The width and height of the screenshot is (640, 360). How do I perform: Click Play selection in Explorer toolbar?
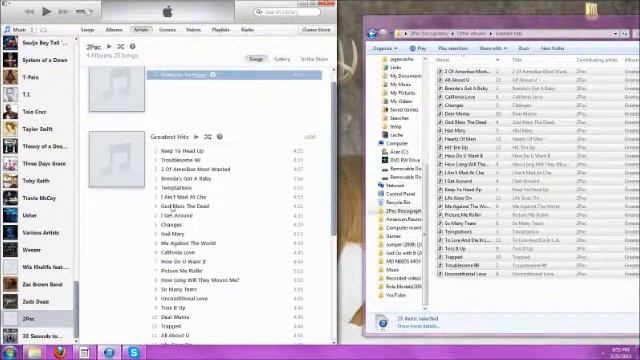[x=453, y=48]
